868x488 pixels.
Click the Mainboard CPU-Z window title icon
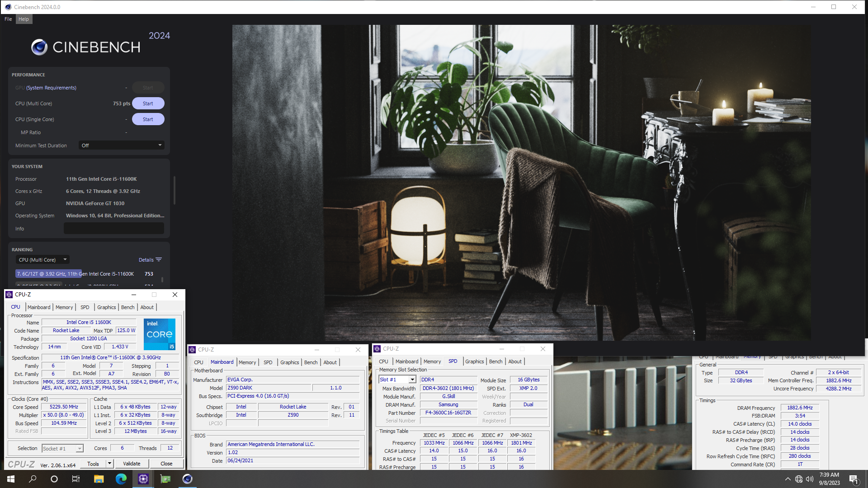coord(192,350)
